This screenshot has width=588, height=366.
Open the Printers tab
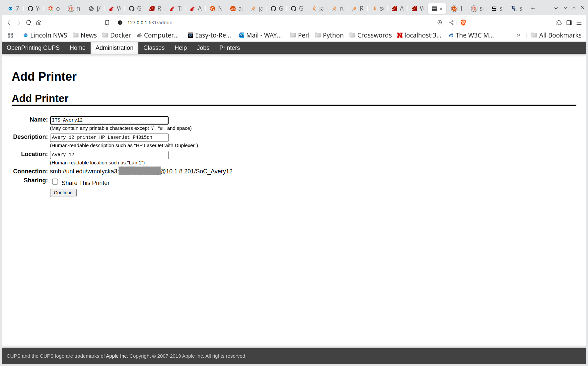(x=229, y=48)
